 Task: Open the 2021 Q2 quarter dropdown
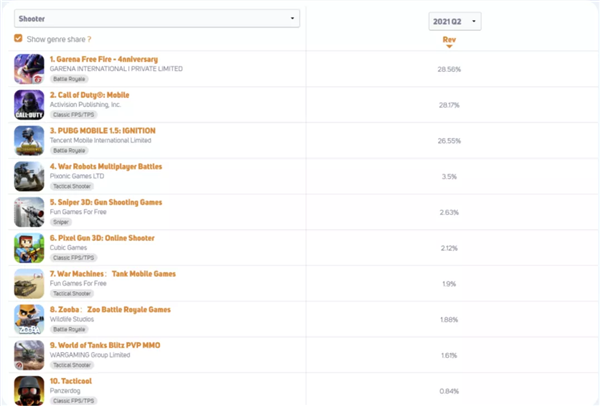coord(455,21)
